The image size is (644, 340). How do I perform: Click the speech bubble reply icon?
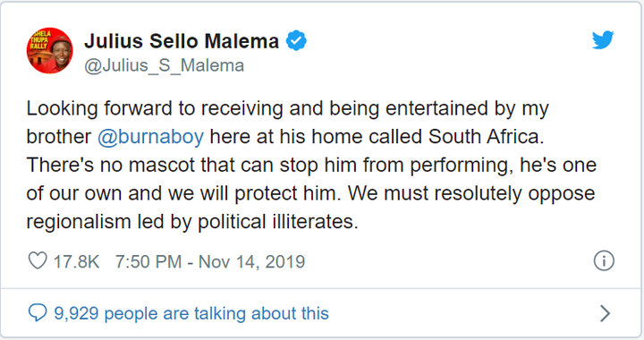tap(38, 313)
